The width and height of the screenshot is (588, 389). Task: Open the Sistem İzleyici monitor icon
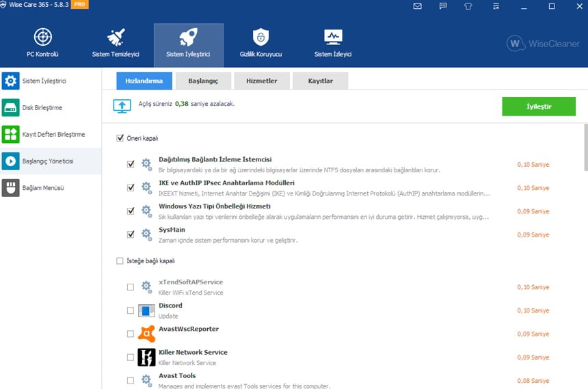(333, 42)
